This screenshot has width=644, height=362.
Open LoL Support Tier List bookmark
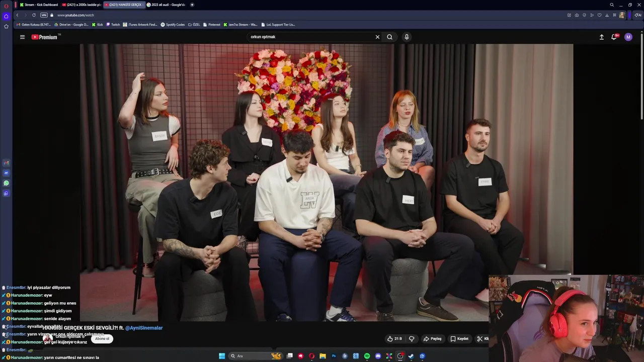pyautogui.click(x=278, y=25)
